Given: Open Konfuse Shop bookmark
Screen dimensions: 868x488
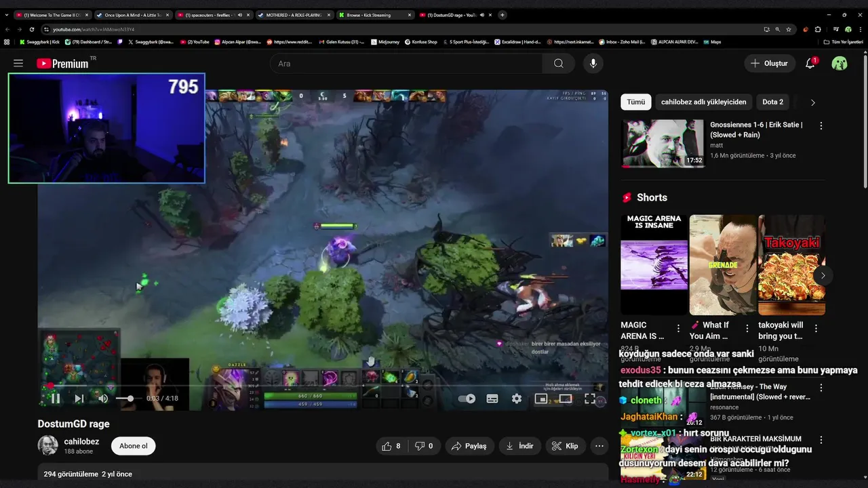Looking at the screenshot, I should click(x=421, y=42).
